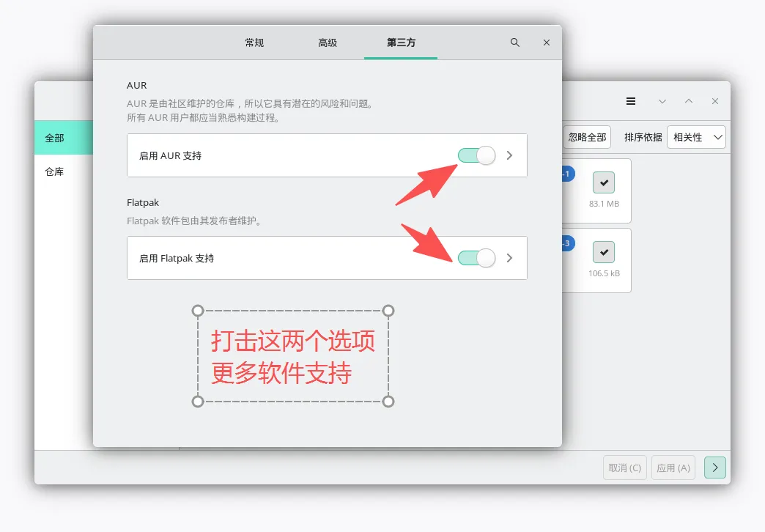Click the 排序依据 label

click(643, 137)
